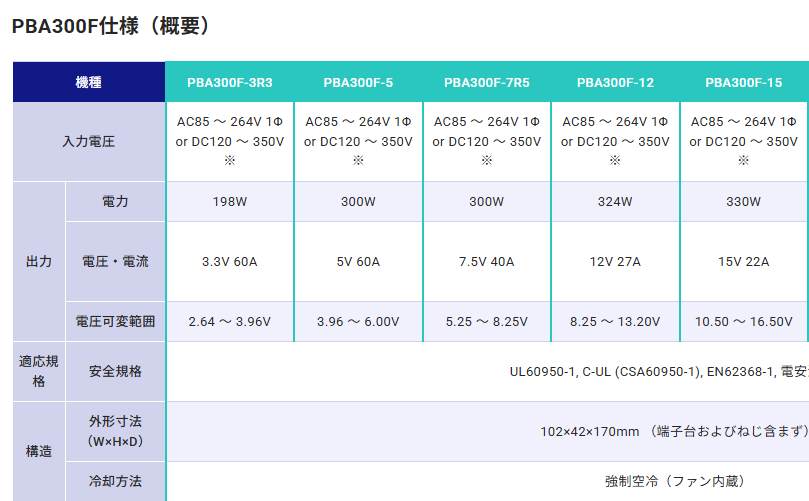Click the PBA300F-5 column header
The width and height of the screenshot is (809, 501).
(358, 83)
